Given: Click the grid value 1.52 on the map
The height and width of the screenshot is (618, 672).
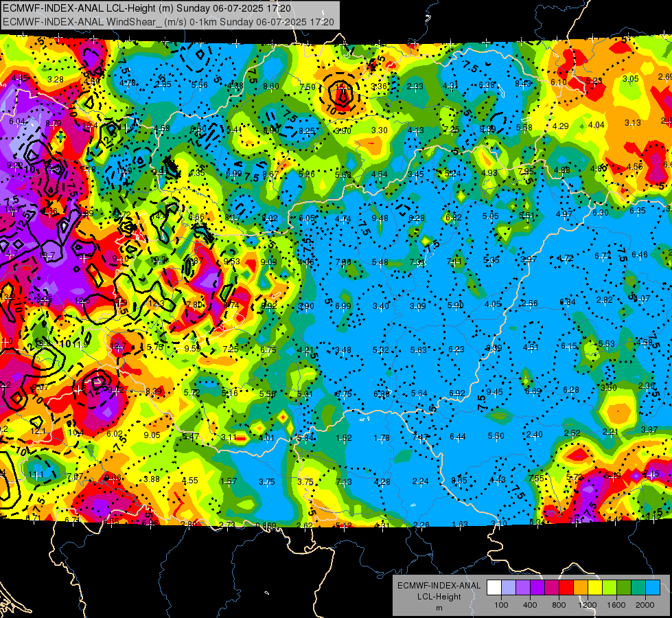Looking at the screenshot, I should coord(344,438).
